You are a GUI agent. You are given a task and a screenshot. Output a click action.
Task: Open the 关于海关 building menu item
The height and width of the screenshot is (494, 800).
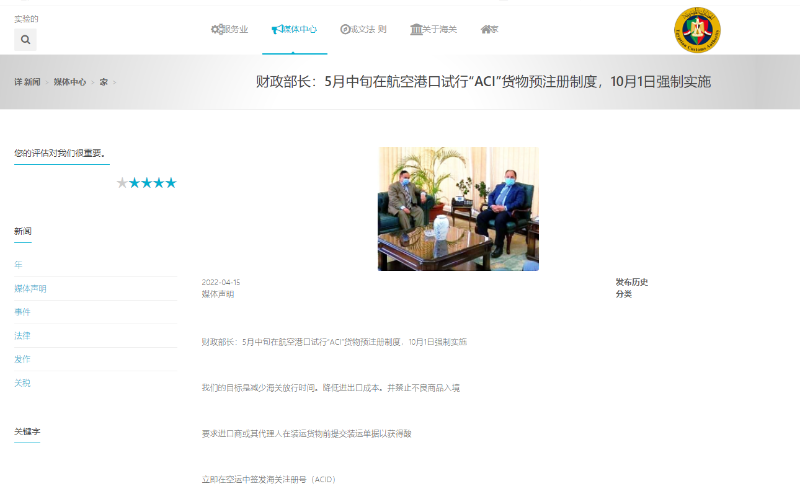tap(433, 30)
